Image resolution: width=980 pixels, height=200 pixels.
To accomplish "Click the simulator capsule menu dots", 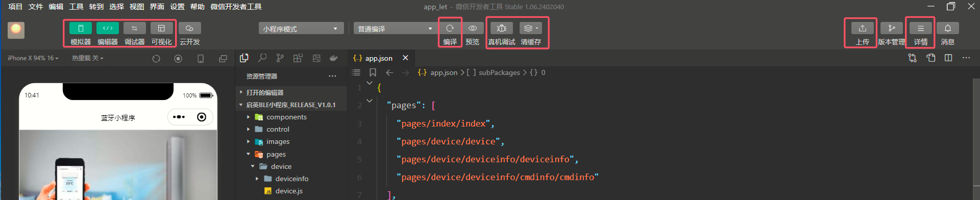I will pos(179,117).
